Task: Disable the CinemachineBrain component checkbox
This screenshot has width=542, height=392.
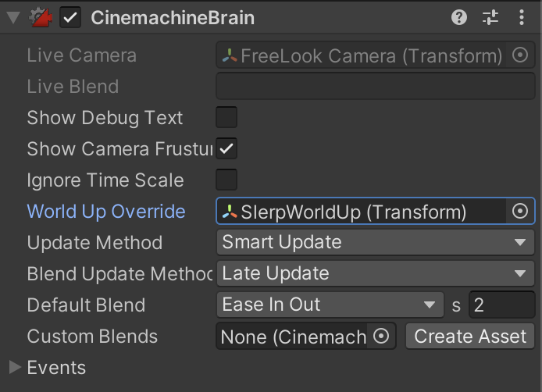Action: coord(71,17)
